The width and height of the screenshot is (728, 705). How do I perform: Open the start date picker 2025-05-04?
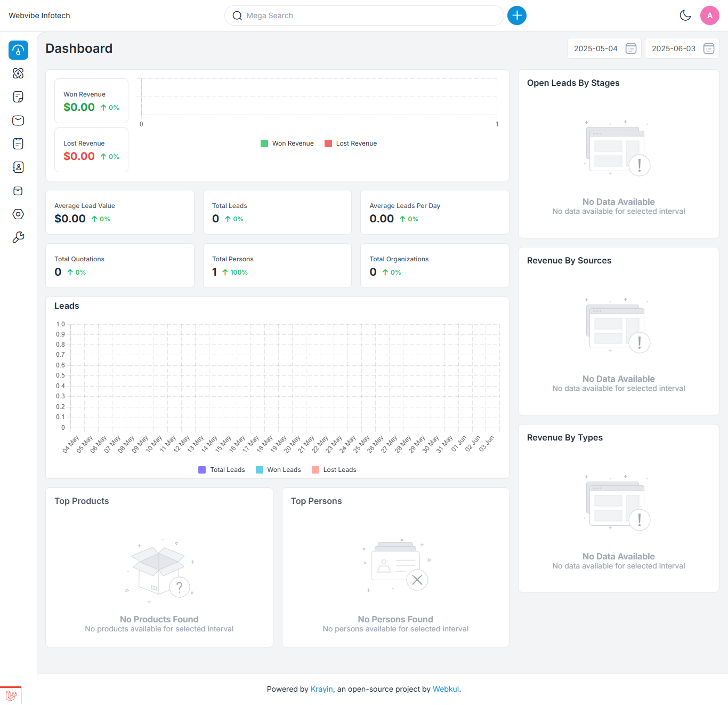[x=604, y=49]
